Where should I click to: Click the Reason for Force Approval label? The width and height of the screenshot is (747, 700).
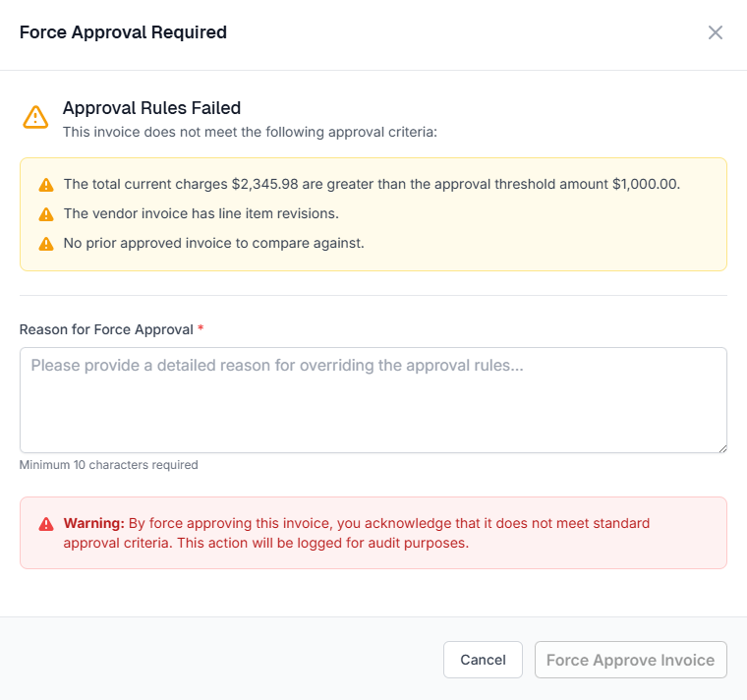106,329
